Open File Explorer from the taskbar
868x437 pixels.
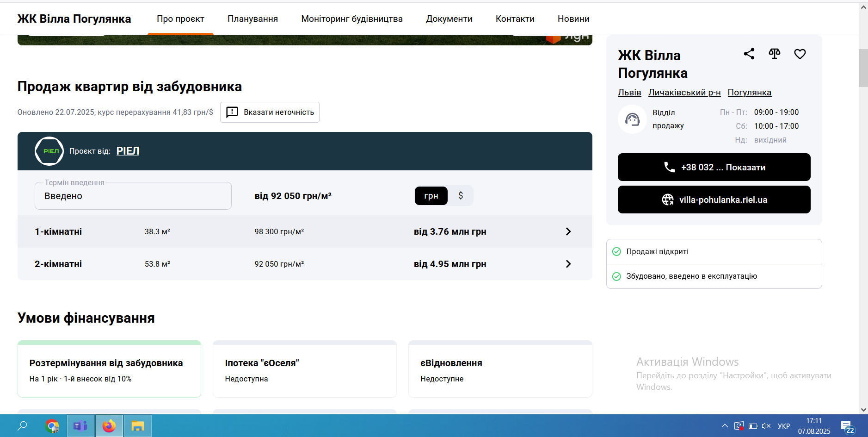pyautogui.click(x=138, y=426)
